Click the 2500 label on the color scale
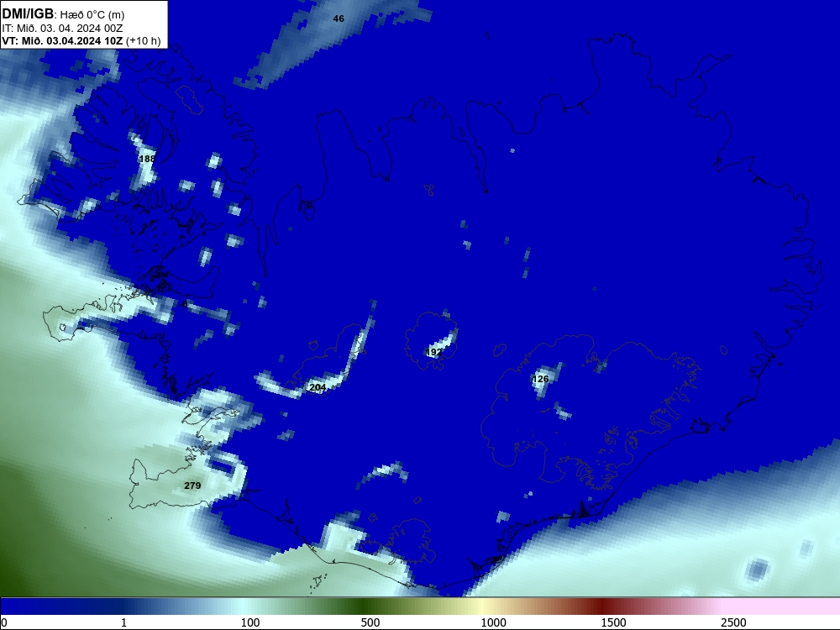Image resolution: width=840 pixels, height=630 pixels. tap(733, 622)
